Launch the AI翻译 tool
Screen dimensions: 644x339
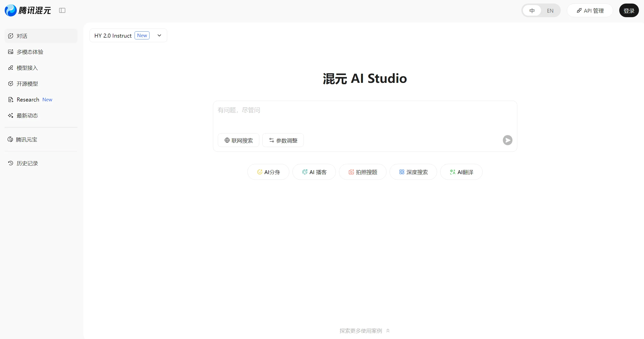pyautogui.click(x=461, y=172)
